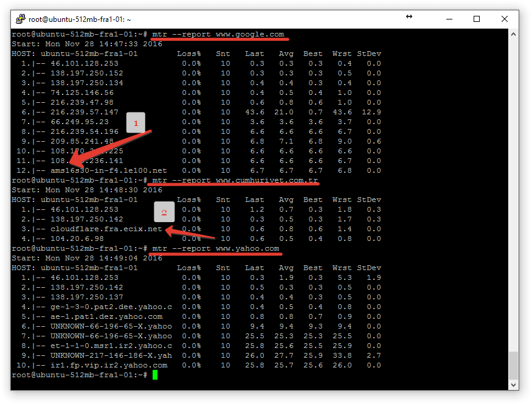Image resolution: width=532 pixels, height=404 pixels.
Task: Minimize the PuTTY terminal window
Action: (x=448, y=19)
